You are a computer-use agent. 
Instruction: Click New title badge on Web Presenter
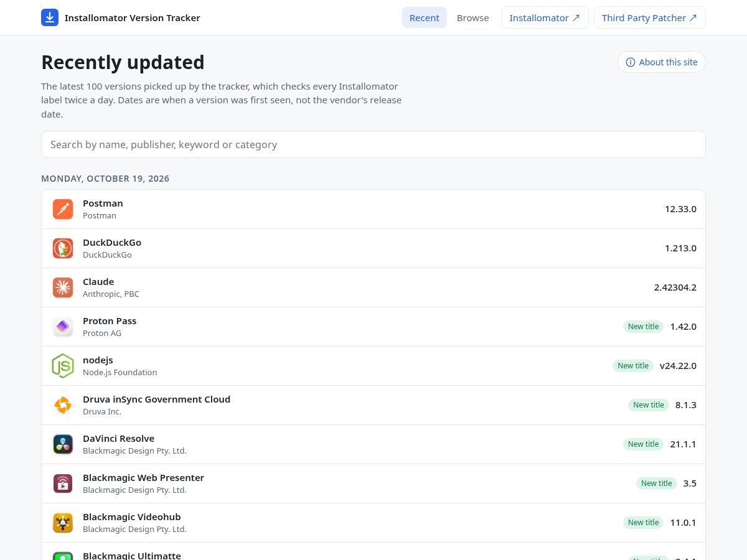tap(657, 483)
